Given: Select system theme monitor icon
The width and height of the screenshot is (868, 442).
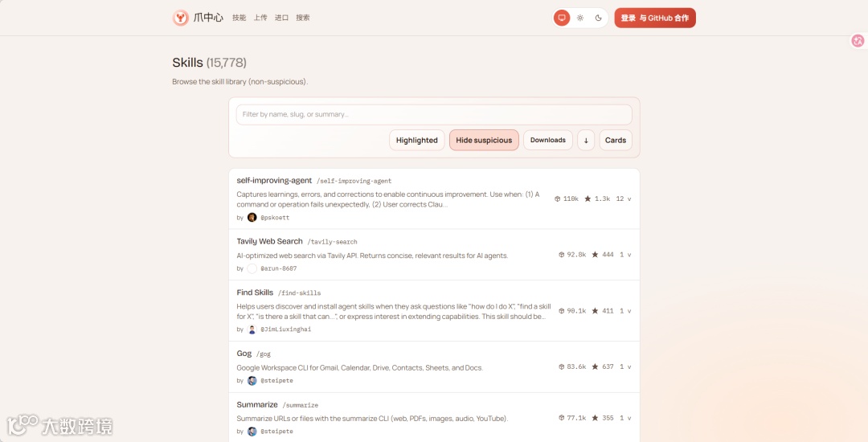Looking at the screenshot, I should (561, 18).
